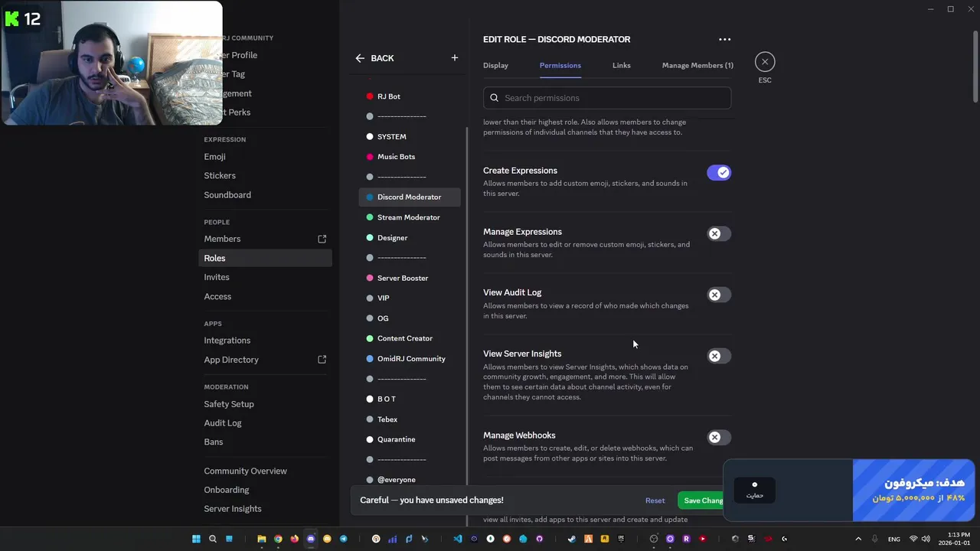The height and width of the screenshot is (551, 980).
Task: Open the volume control in the tray
Action: 926,539
